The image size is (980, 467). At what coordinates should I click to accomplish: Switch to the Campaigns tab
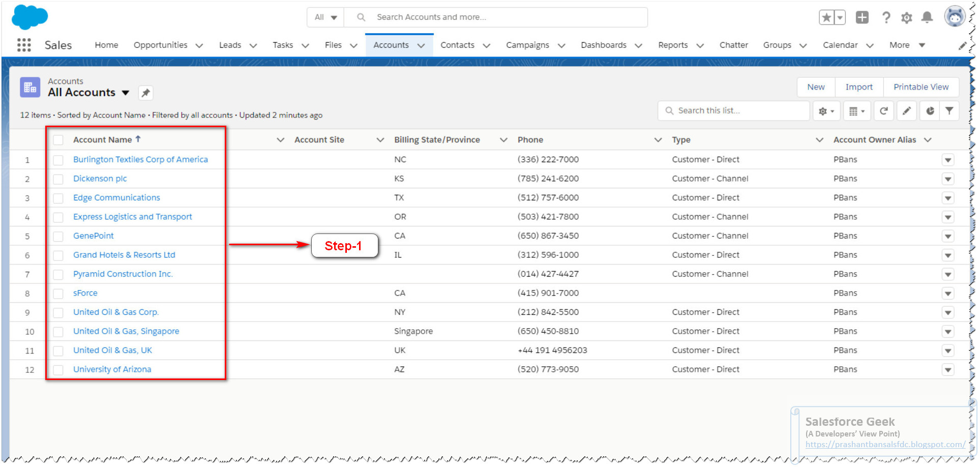(527, 45)
